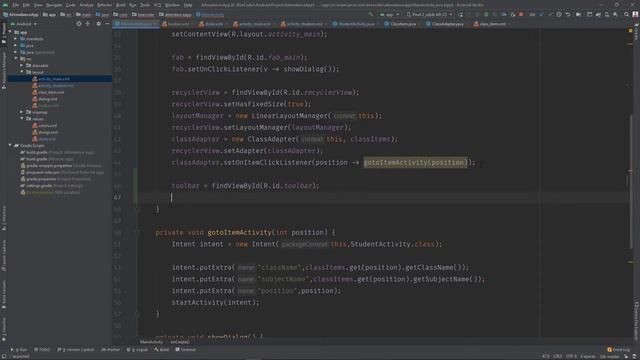Viewport: 640px width, 360px height.
Task: Open the Navigate menu
Action: 54,5
